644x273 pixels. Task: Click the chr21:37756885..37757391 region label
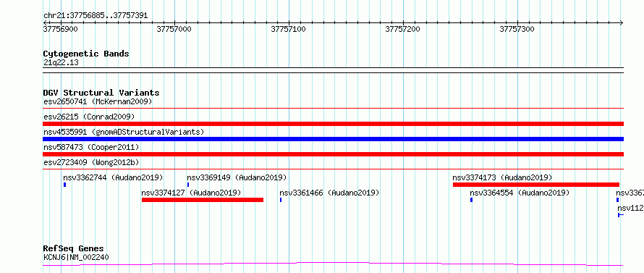[96, 16]
